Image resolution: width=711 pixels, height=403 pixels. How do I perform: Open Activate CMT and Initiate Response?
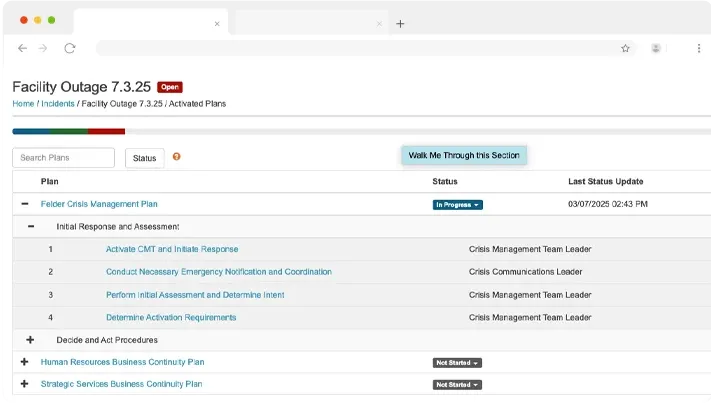[172, 249]
